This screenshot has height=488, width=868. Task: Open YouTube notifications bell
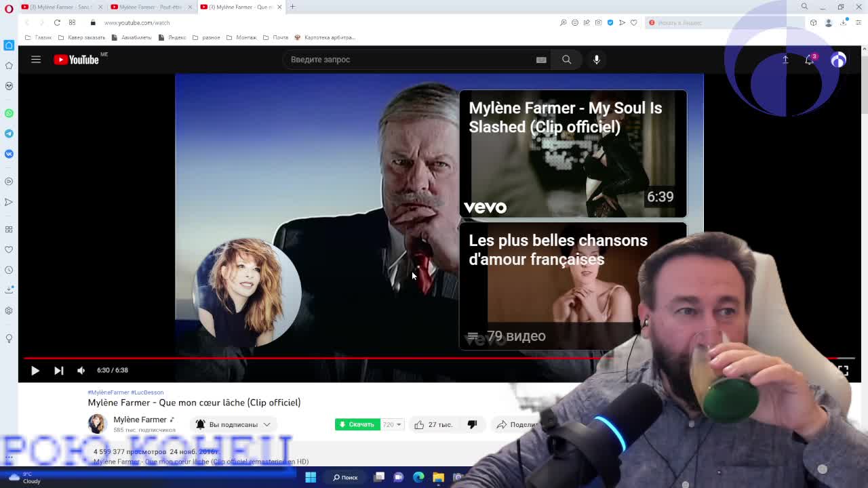810,60
